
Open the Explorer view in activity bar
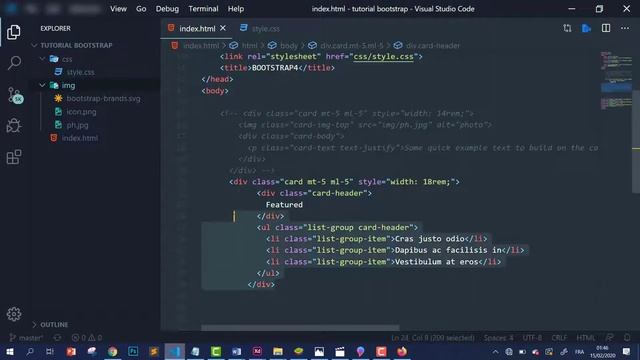pyautogui.click(x=13, y=32)
